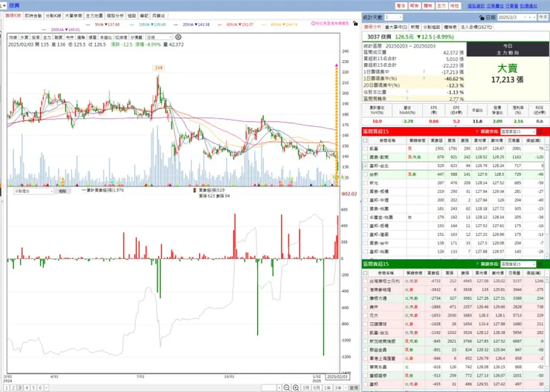This screenshot has width=550, height=392.
Task: Click the 218 peak price label on chart
Action: coord(158,68)
